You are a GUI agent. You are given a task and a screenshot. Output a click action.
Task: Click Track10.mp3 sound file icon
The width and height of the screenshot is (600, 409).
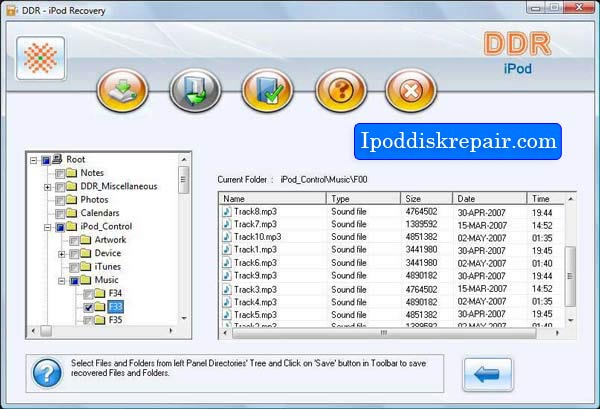227,237
